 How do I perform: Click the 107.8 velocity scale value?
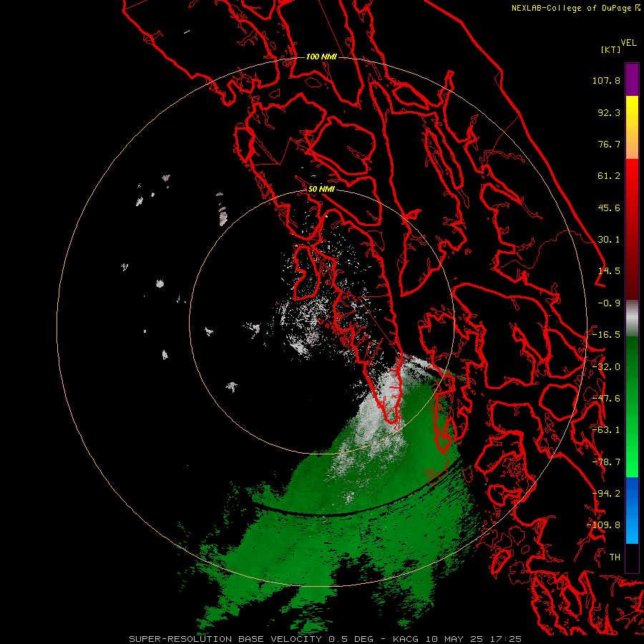pyautogui.click(x=606, y=80)
